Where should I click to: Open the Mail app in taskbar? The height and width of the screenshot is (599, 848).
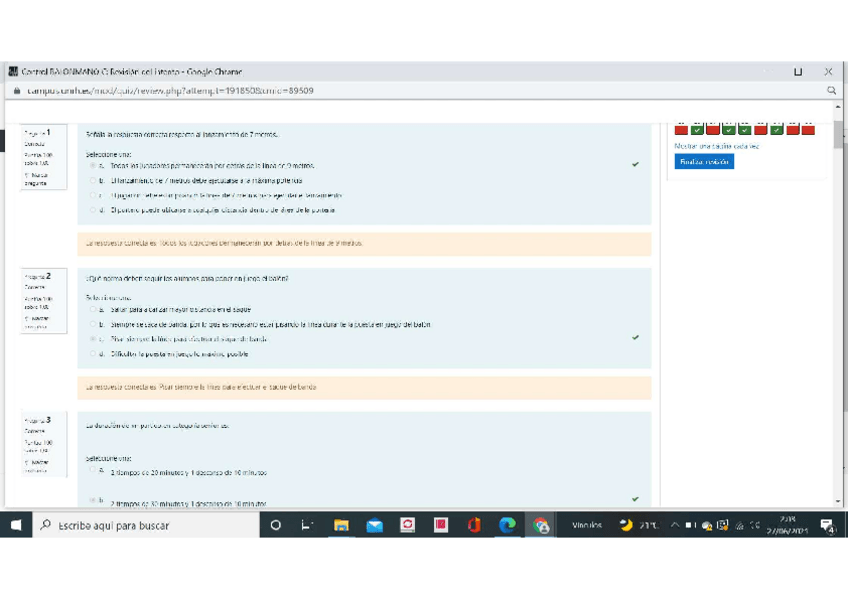pyautogui.click(x=374, y=525)
